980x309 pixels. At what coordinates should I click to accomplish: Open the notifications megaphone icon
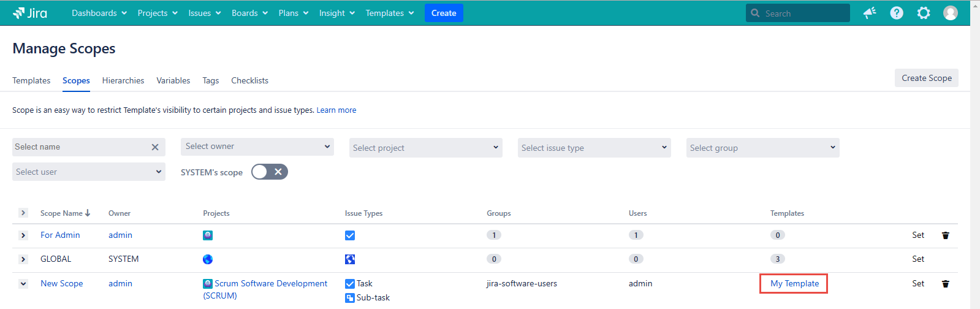pos(870,13)
